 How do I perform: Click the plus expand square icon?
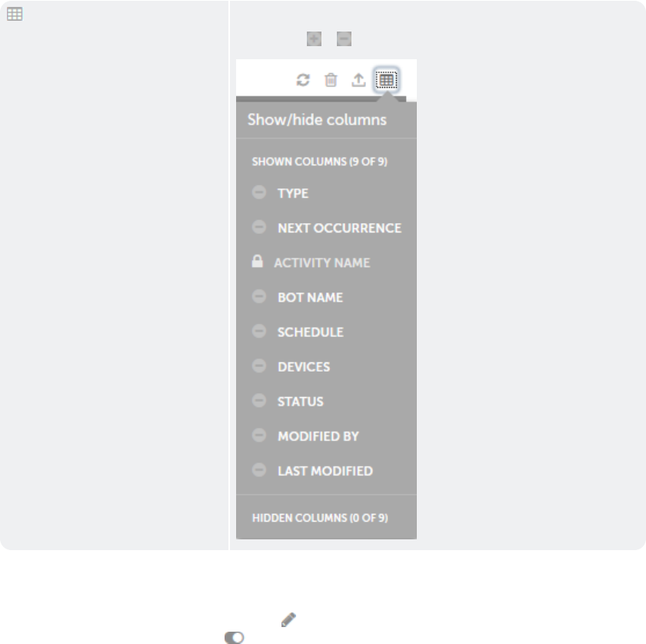click(315, 38)
